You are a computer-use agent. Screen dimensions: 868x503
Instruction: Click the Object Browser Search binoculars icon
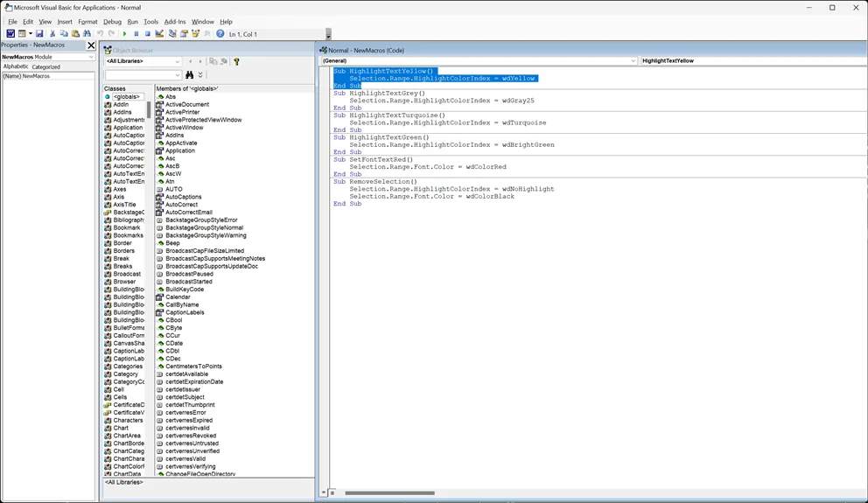(x=190, y=74)
